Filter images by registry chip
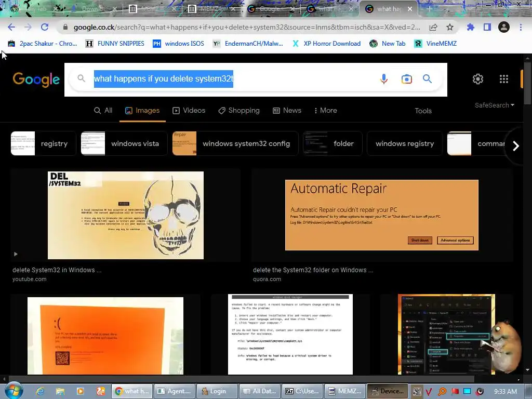The height and width of the screenshot is (399, 532). [44, 143]
